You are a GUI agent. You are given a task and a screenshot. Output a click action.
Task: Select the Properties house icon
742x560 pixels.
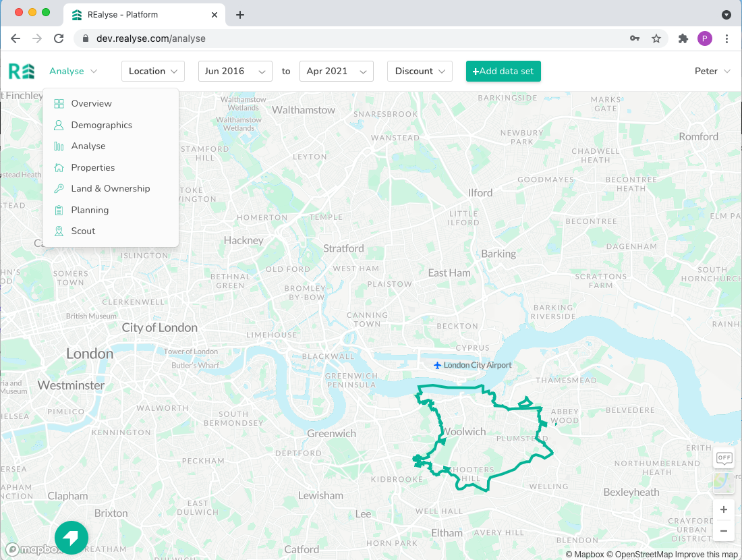pos(59,167)
